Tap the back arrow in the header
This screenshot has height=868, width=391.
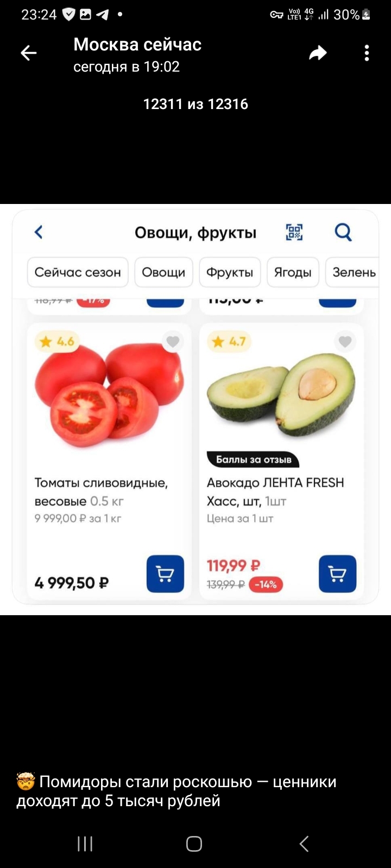pos(29,53)
